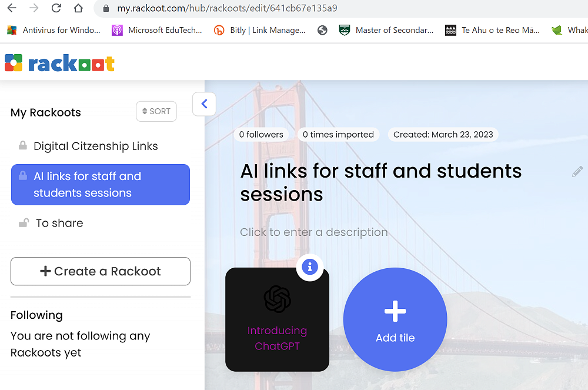
Task: Toggle lock on Digital Citzenship Links
Action: pos(22,145)
